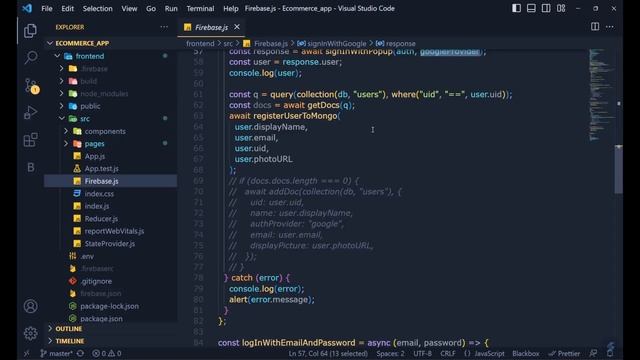Screen dimensions: 640x360
Task: Toggle secondary side bar layout icon
Action: [546, 8]
